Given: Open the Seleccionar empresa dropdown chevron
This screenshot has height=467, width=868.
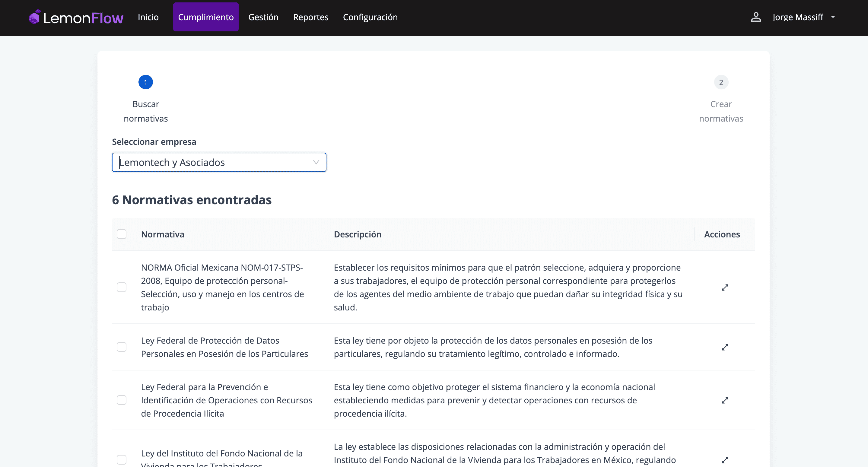Looking at the screenshot, I should click(316, 162).
